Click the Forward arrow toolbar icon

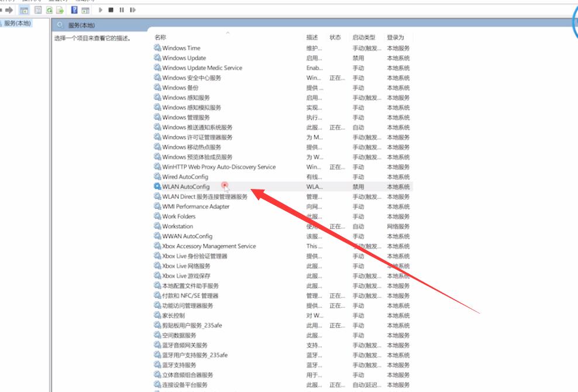[9, 10]
